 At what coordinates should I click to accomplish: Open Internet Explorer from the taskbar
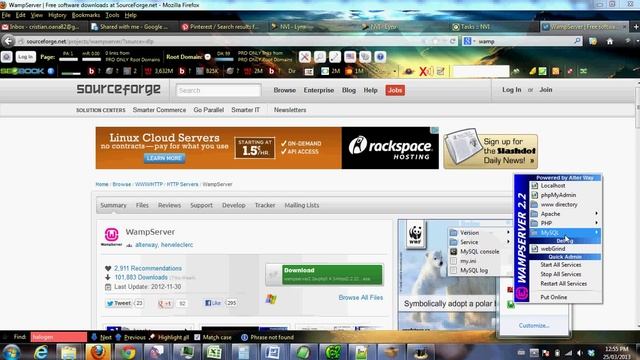[x=40, y=352]
